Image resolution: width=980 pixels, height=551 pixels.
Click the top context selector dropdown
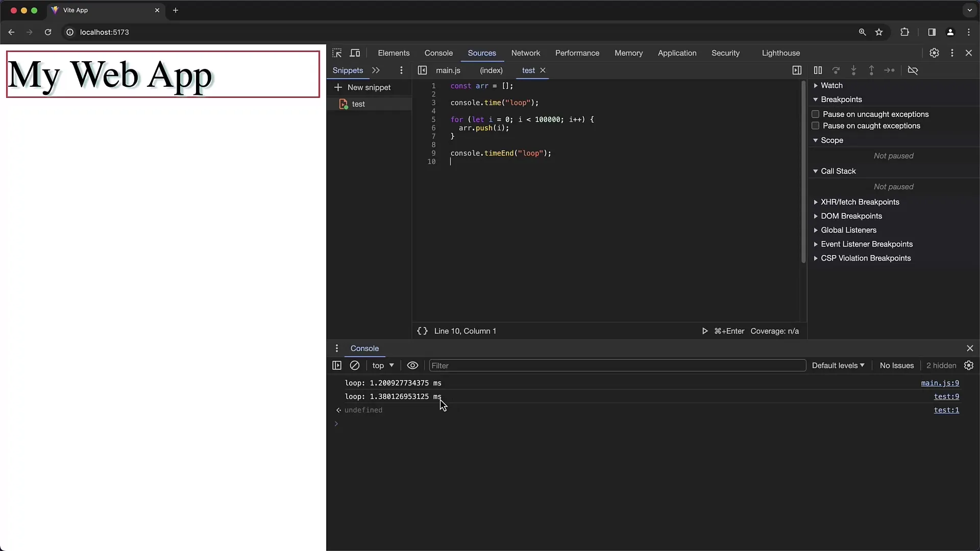(x=382, y=365)
